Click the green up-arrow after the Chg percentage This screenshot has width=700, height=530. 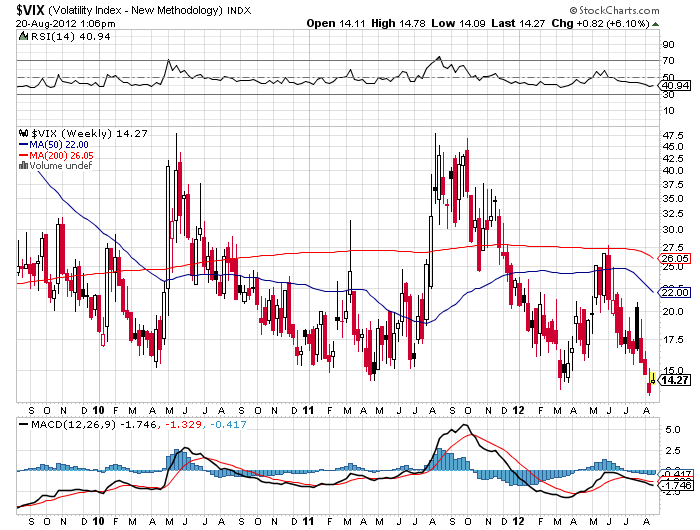(x=655, y=24)
